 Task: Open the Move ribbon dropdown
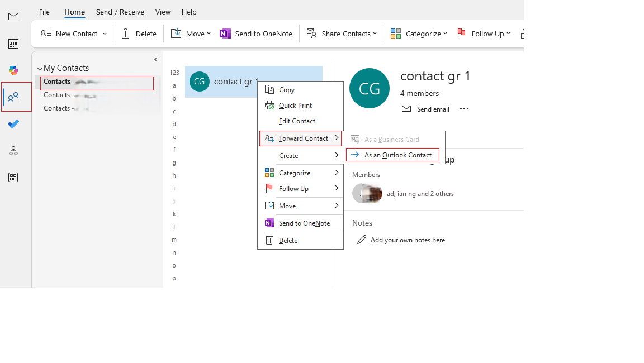pos(191,34)
